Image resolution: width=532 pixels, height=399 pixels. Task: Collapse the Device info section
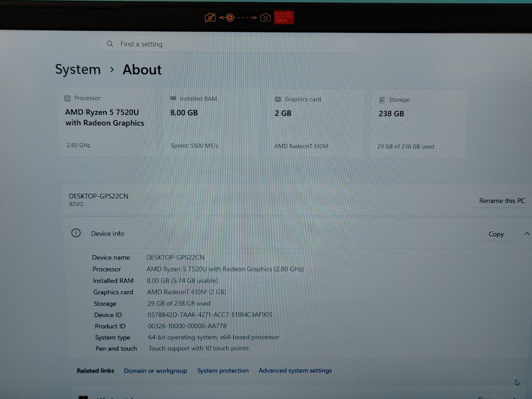[527, 234]
